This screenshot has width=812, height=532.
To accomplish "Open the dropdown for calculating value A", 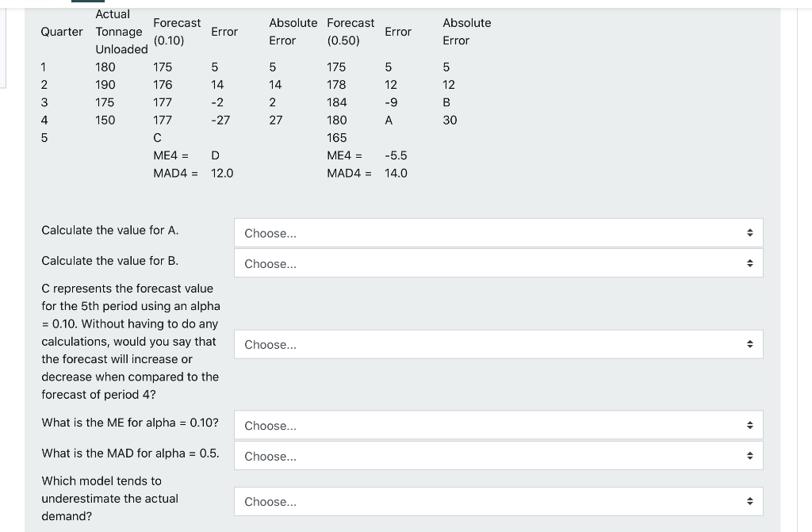I will (x=498, y=232).
